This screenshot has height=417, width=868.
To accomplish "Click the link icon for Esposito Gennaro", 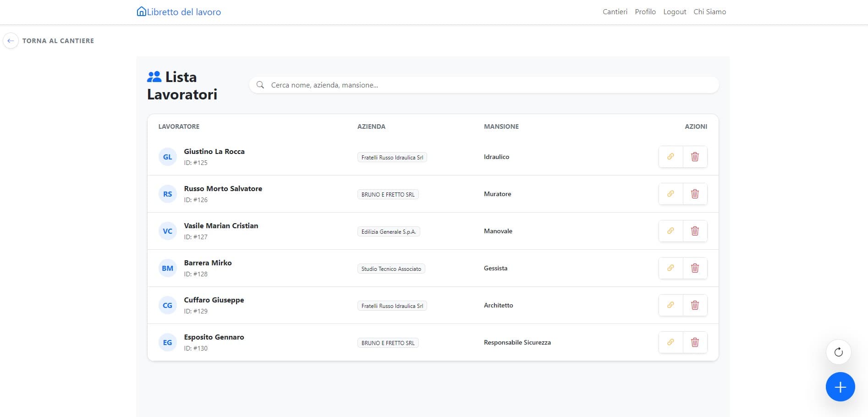I will point(670,342).
